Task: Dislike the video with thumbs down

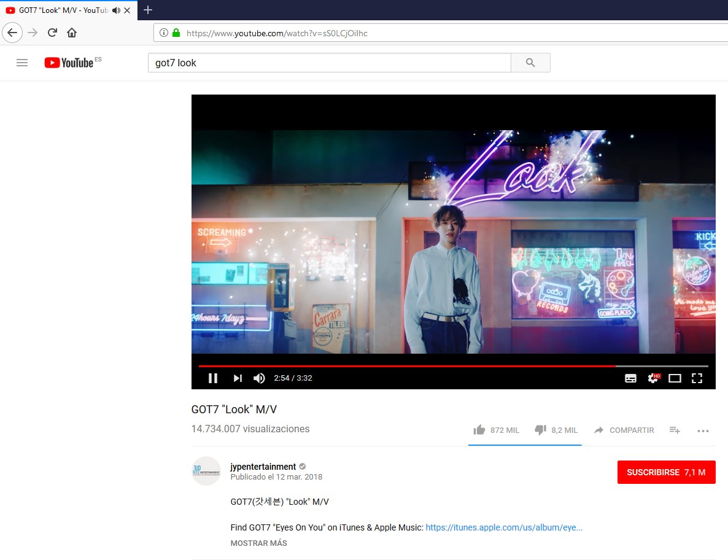Action: [x=556, y=430]
